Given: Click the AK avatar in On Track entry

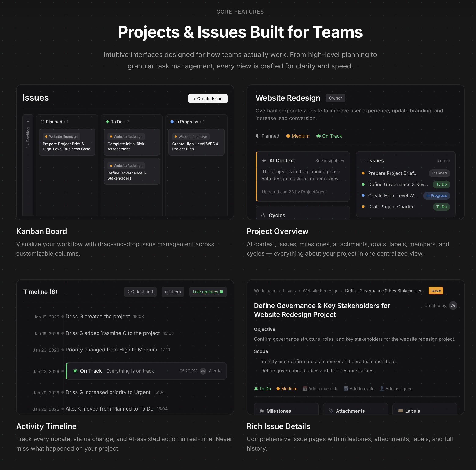Looking at the screenshot, I should coord(203,371).
